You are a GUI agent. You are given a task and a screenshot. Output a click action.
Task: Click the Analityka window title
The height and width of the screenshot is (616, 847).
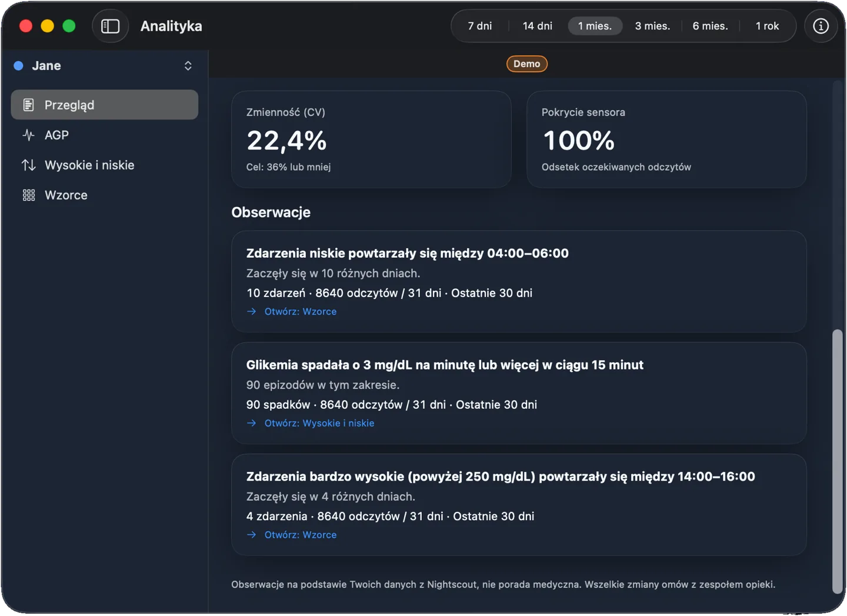tap(171, 26)
